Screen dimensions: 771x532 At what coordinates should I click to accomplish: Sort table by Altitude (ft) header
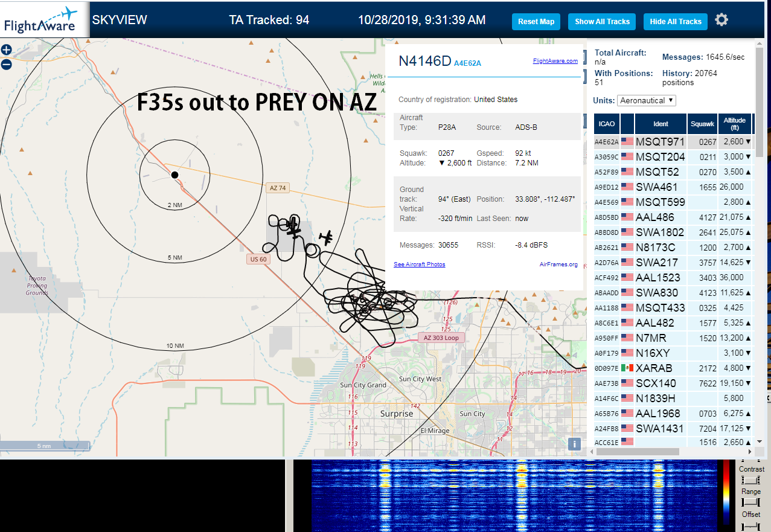click(735, 124)
